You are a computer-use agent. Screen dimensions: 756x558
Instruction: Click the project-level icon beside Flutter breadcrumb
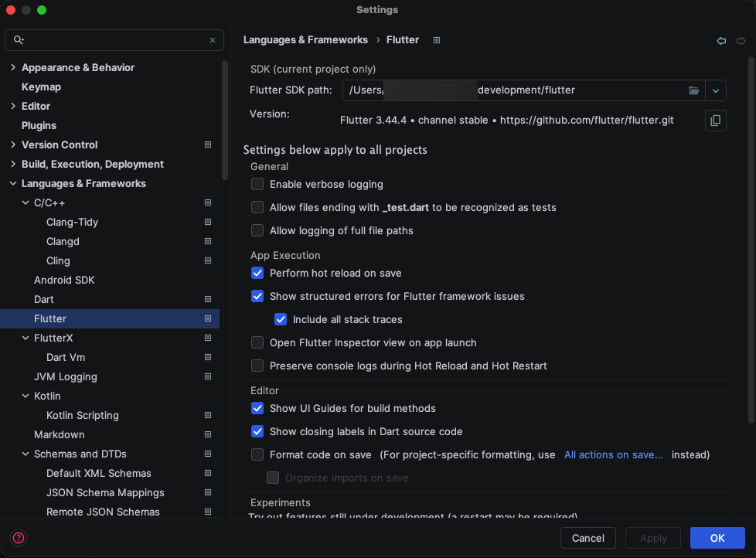coord(436,40)
